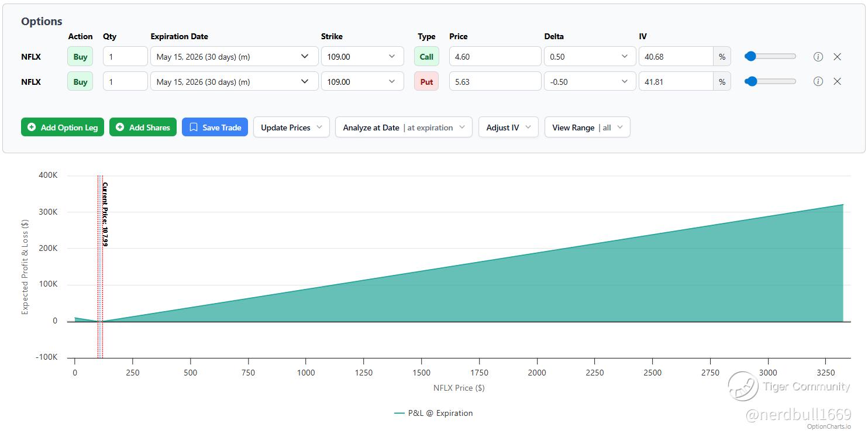Open strike dropdown for the Put leg

[362, 81]
